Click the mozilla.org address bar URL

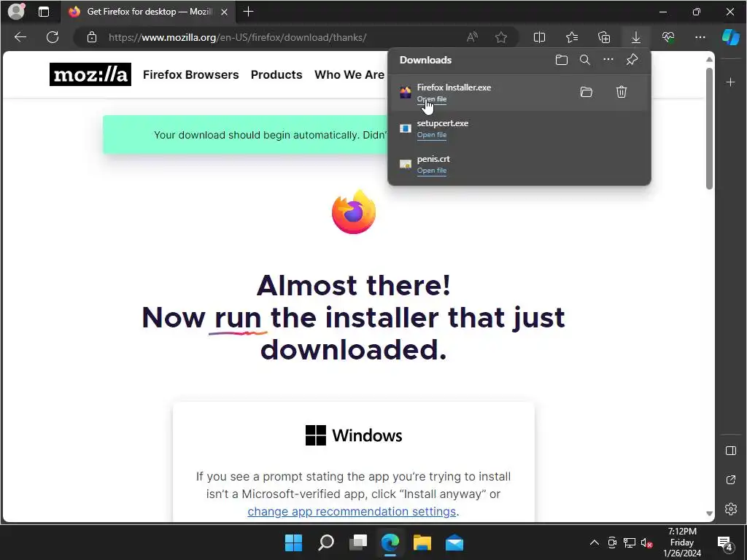[x=237, y=37]
